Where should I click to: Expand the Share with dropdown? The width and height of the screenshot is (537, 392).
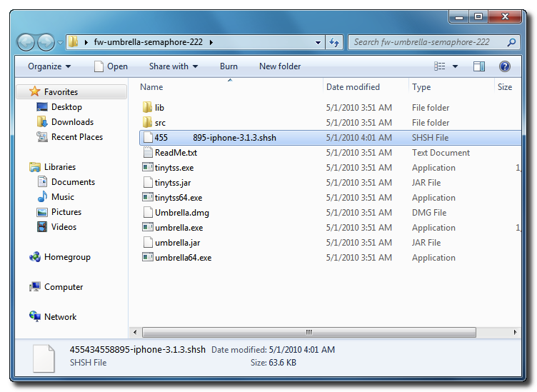point(174,66)
